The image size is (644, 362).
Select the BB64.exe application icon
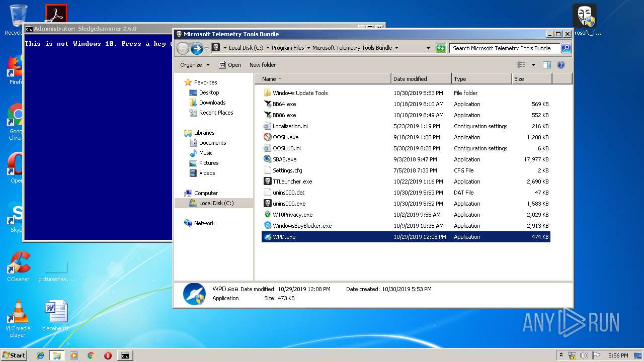tap(268, 104)
